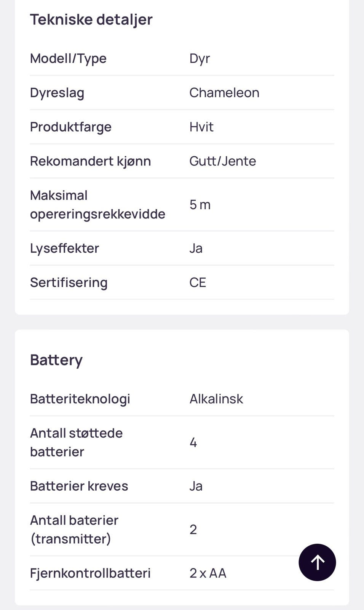This screenshot has height=610, width=364.
Task: Click the Chameleon value text
Action: pyautogui.click(x=224, y=93)
